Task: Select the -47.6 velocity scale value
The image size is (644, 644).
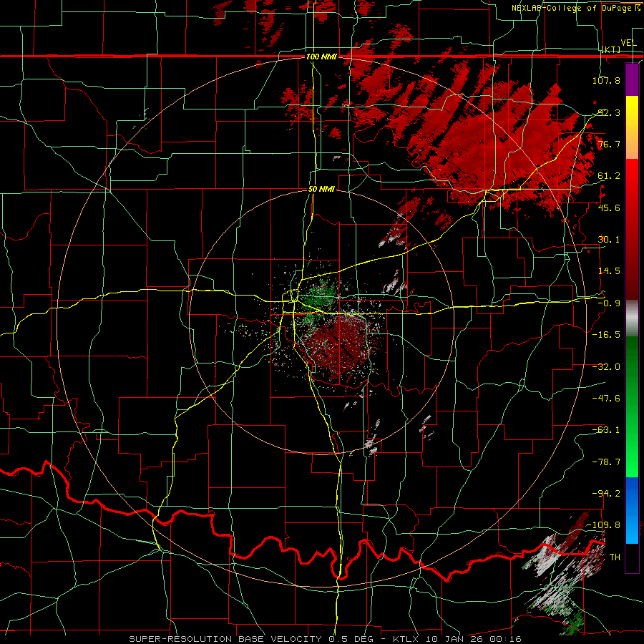Action: 606,399
